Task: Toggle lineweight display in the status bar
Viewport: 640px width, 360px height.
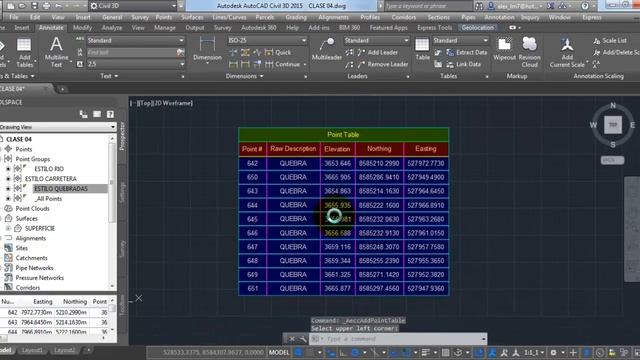Action: pyautogui.click(x=426, y=353)
